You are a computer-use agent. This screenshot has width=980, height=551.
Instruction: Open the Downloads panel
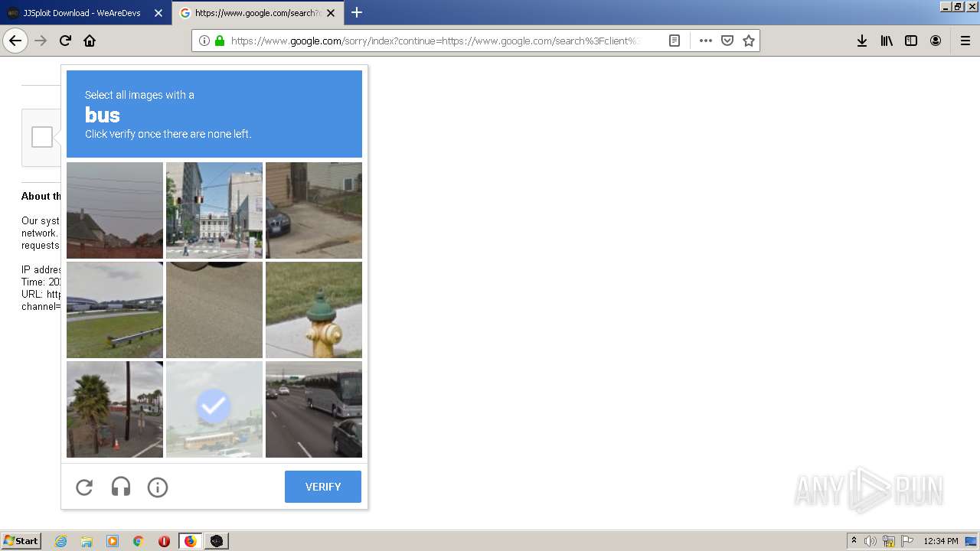(862, 41)
